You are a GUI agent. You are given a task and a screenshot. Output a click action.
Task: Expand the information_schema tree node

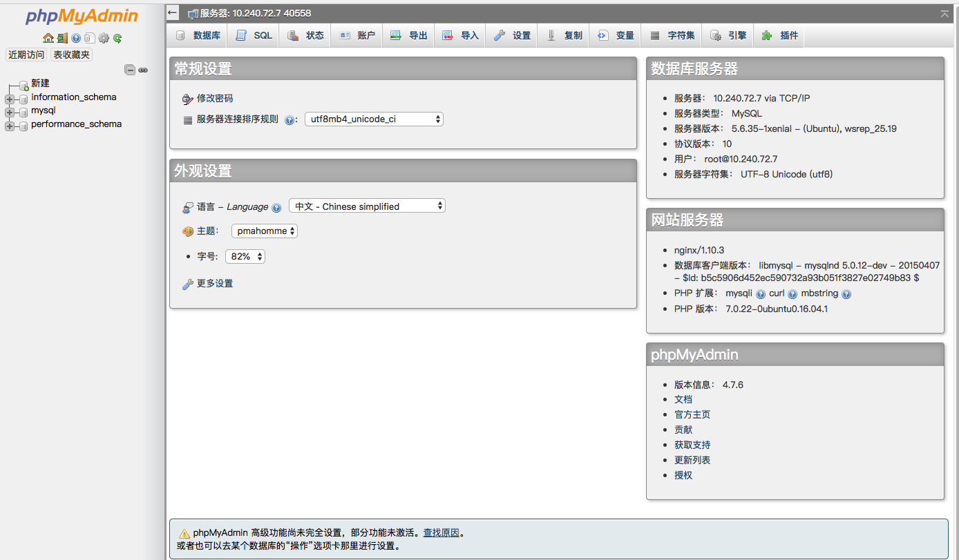coord(10,99)
